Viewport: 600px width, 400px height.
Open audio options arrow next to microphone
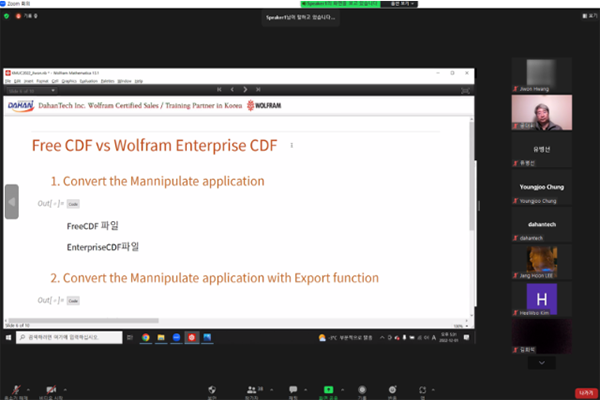coord(28,390)
